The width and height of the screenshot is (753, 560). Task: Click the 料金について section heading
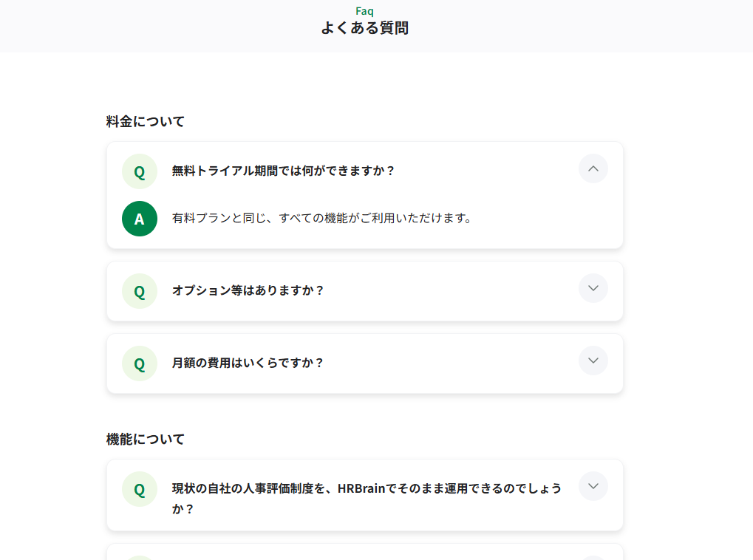(x=145, y=121)
